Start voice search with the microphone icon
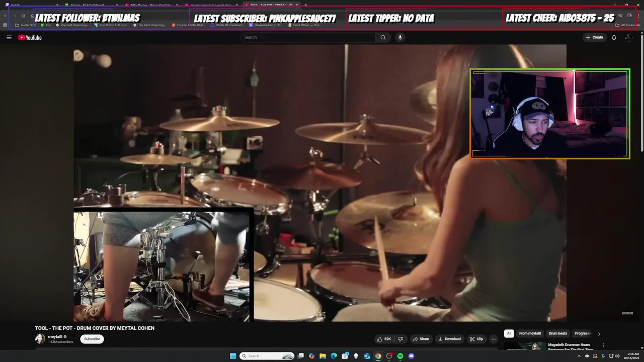644x362 pixels. [400, 37]
